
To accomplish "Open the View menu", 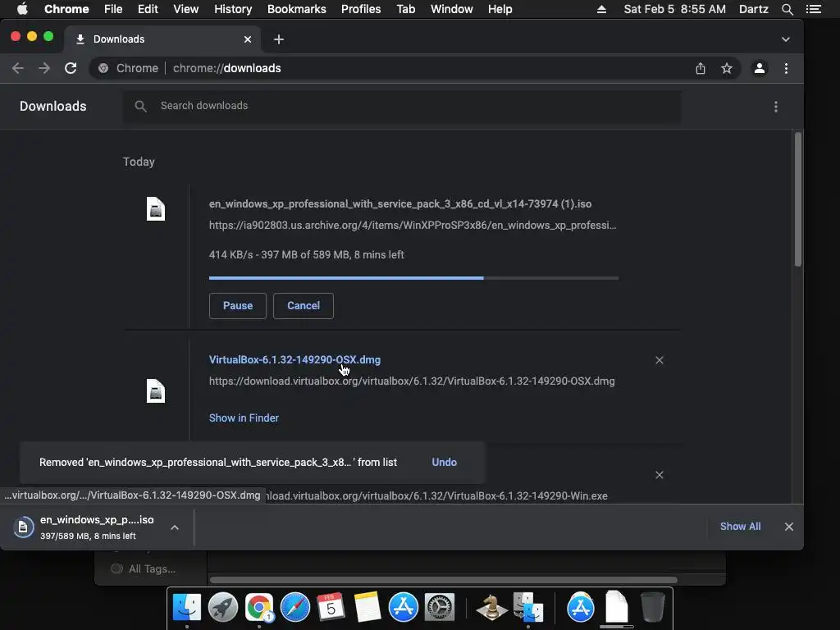I will click(x=186, y=9).
